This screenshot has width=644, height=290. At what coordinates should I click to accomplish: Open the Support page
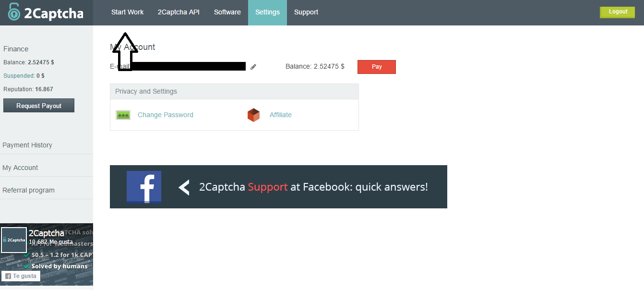point(306,12)
